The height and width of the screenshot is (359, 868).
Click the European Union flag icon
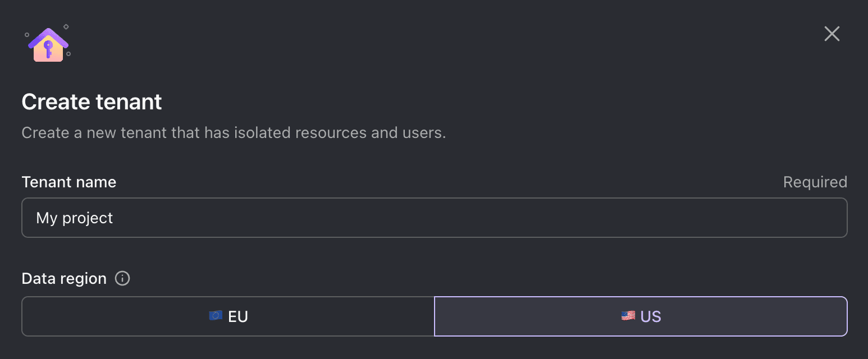pyautogui.click(x=215, y=316)
